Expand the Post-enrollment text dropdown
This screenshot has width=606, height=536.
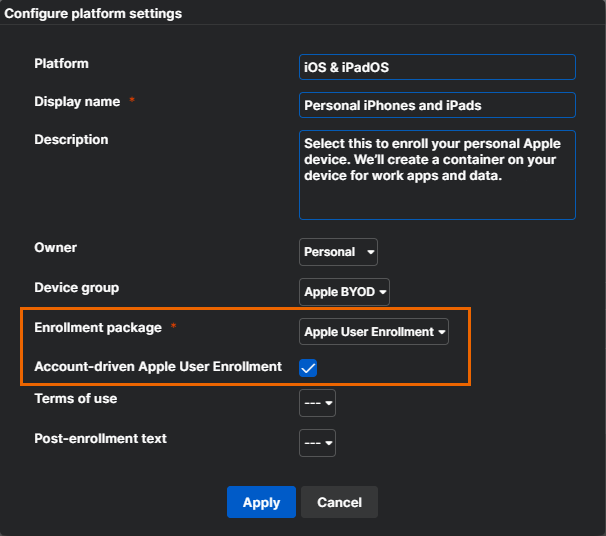pyautogui.click(x=317, y=443)
